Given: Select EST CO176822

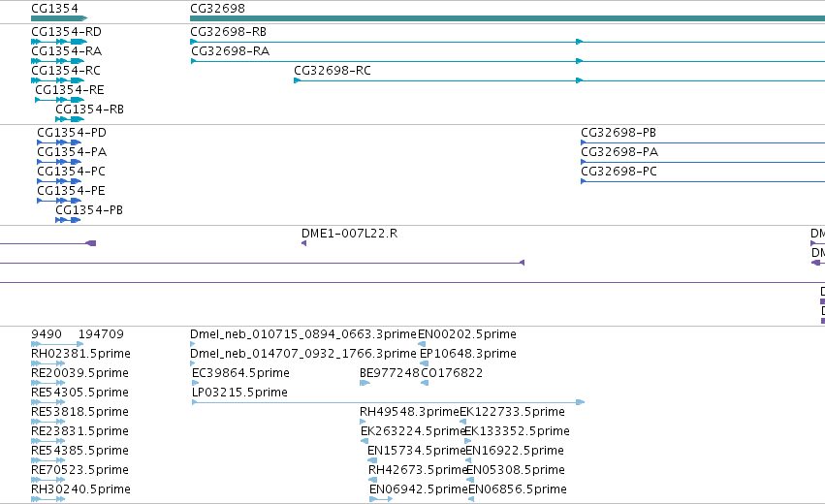Looking at the screenshot, I should (x=452, y=373).
